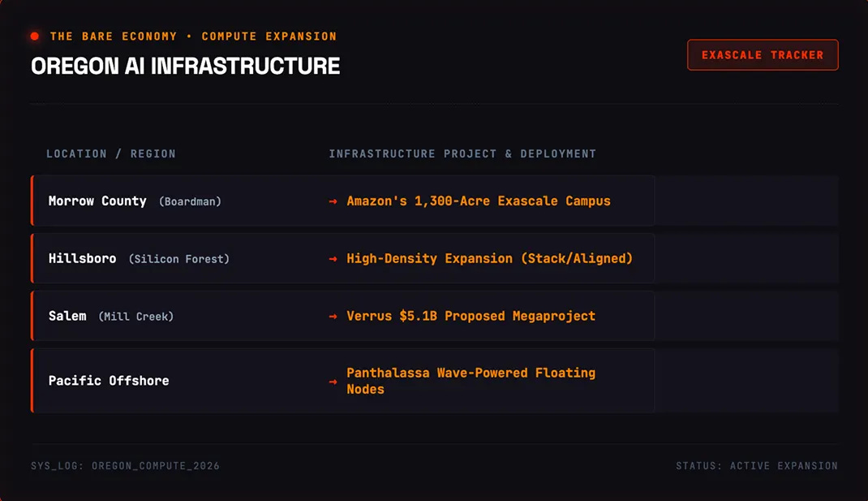Click The Bare Economy Compute Expansion subtitle
The image size is (868, 501).
(193, 36)
